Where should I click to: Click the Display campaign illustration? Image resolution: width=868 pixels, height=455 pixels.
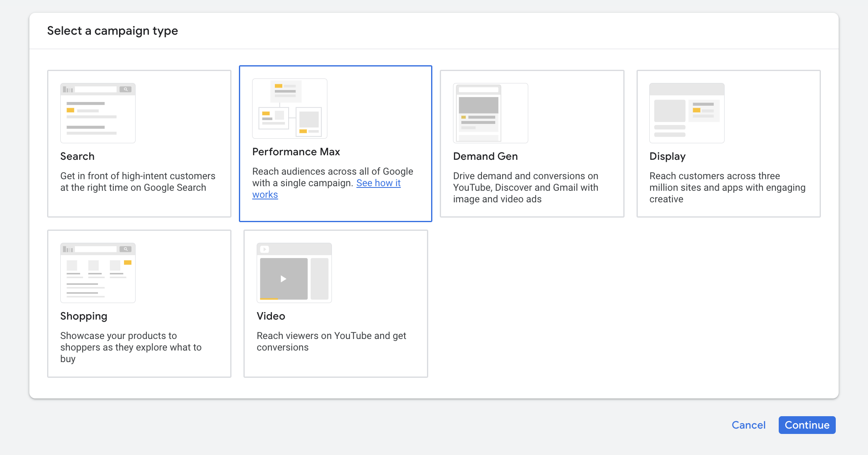pos(687,113)
